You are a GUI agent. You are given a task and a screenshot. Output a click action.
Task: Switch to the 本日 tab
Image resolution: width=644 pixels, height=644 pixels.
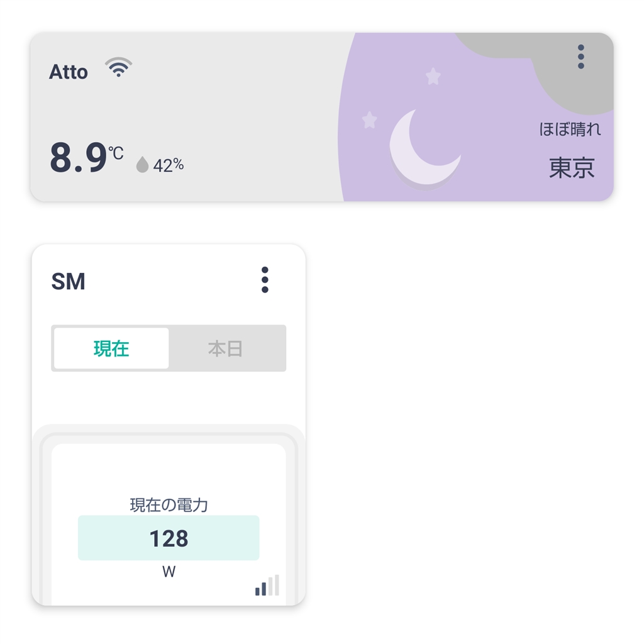pyautogui.click(x=226, y=348)
